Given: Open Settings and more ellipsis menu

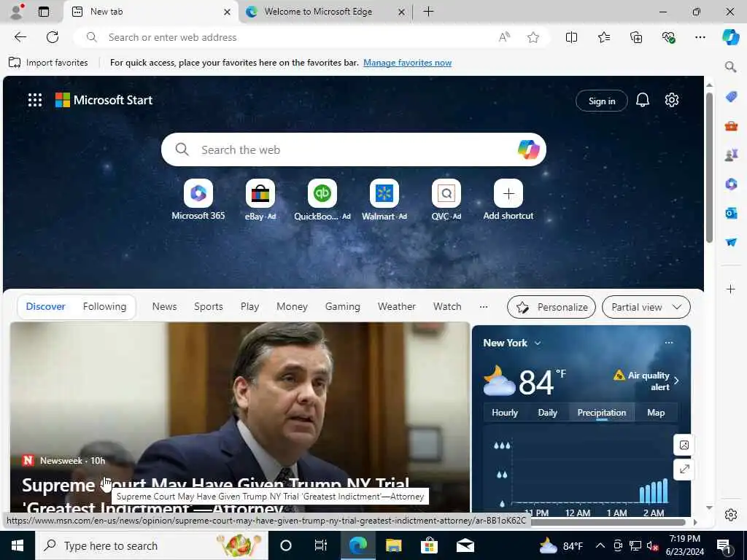Looking at the screenshot, I should [x=700, y=37].
